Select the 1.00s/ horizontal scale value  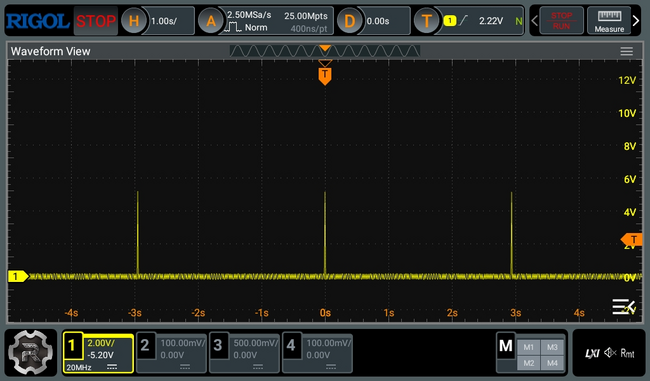click(164, 21)
